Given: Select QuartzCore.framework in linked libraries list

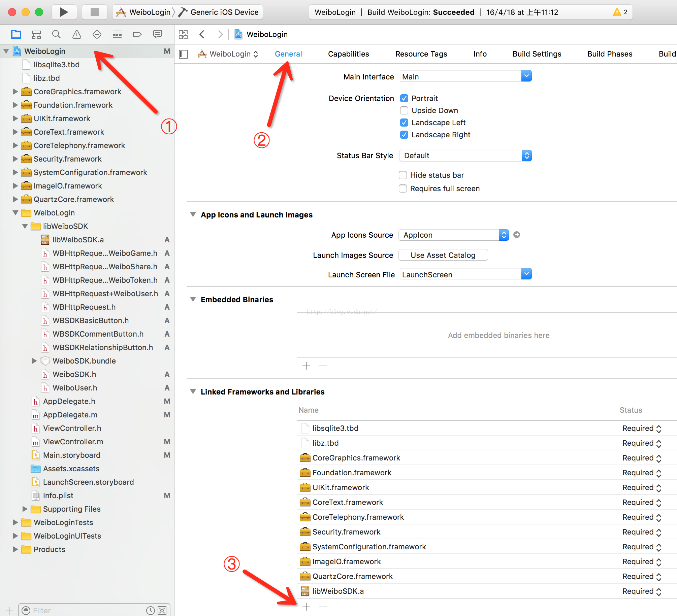Looking at the screenshot, I should [352, 576].
